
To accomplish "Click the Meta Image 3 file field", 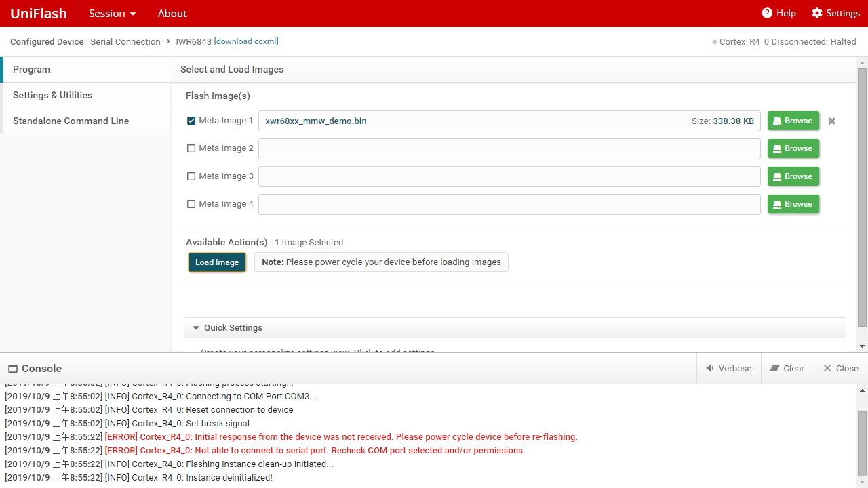I will (509, 176).
